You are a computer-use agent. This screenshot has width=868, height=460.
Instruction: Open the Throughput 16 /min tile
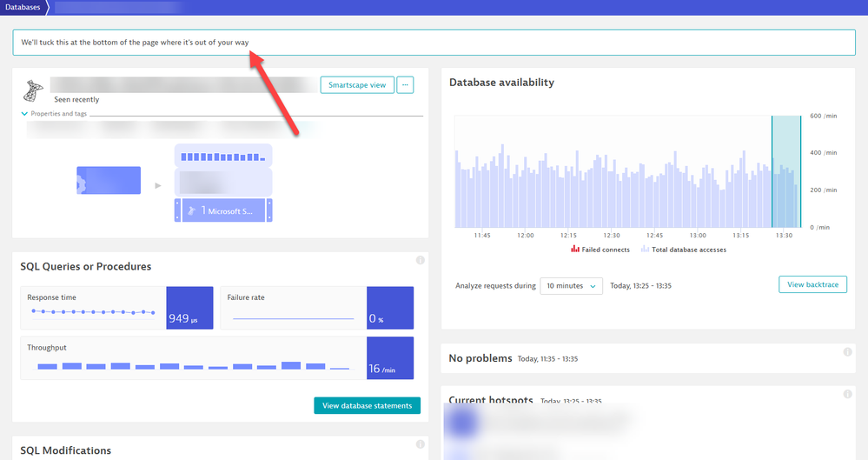(390, 358)
